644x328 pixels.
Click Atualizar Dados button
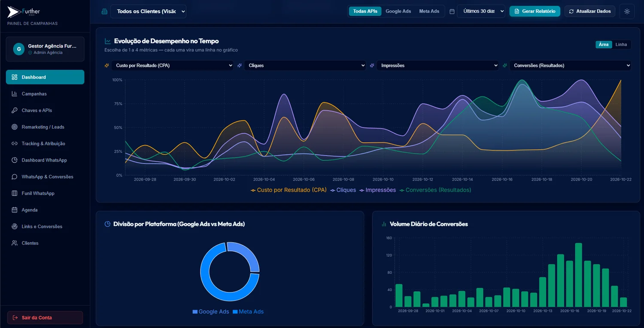[x=590, y=11]
